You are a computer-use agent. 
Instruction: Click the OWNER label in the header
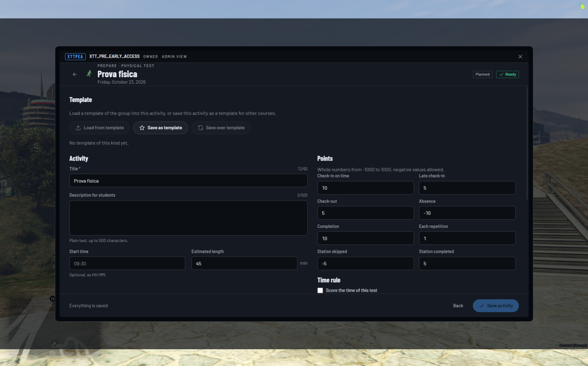151,56
